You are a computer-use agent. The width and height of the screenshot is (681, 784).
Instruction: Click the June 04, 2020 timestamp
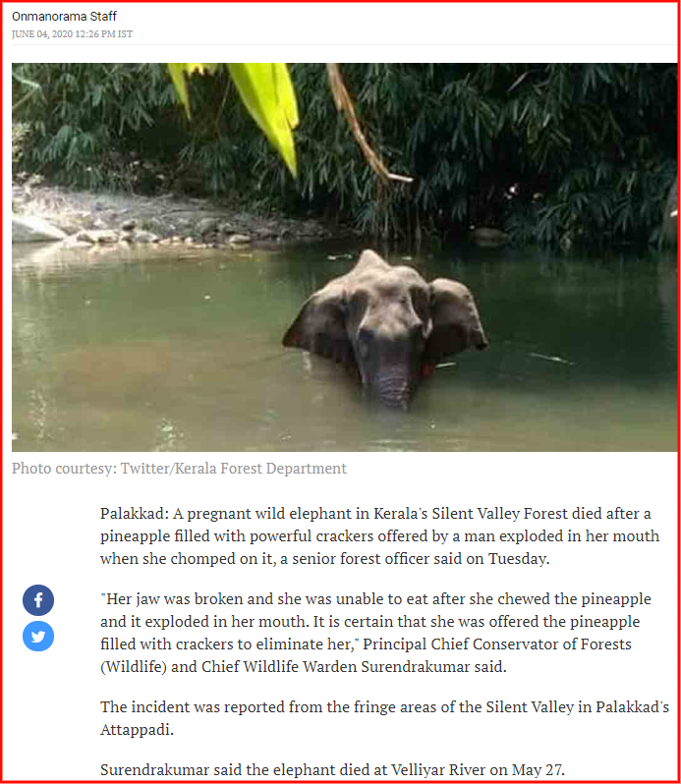click(x=72, y=34)
